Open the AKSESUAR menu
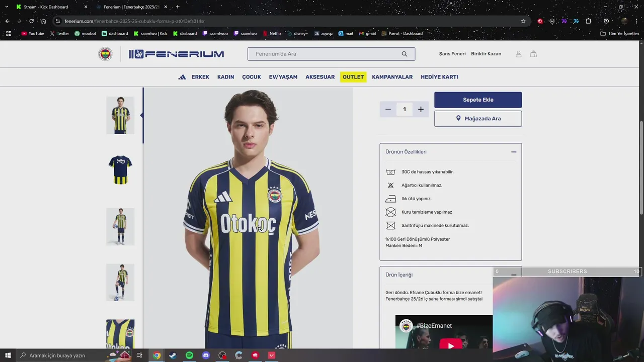The image size is (644, 362). pyautogui.click(x=320, y=77)
